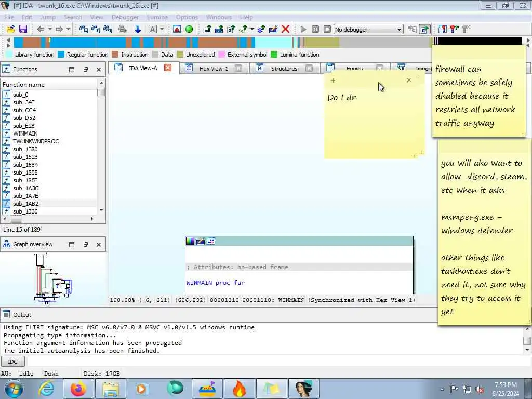The height and width of the screenshot is (399, 532).
Task: Open the Lumina menu
Action: (157, 17)
